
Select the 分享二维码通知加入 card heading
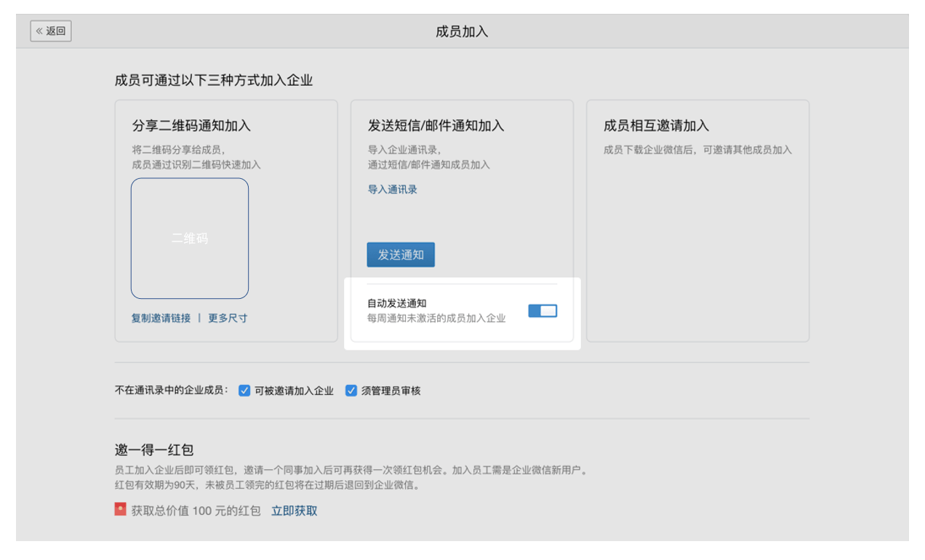point(191,126)
